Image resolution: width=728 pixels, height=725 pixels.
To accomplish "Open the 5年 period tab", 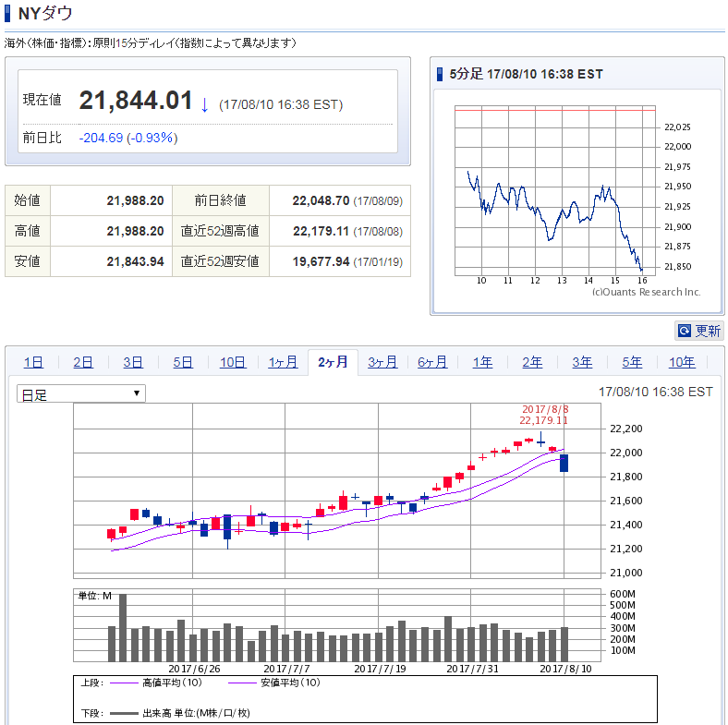I will click(632, 362).
